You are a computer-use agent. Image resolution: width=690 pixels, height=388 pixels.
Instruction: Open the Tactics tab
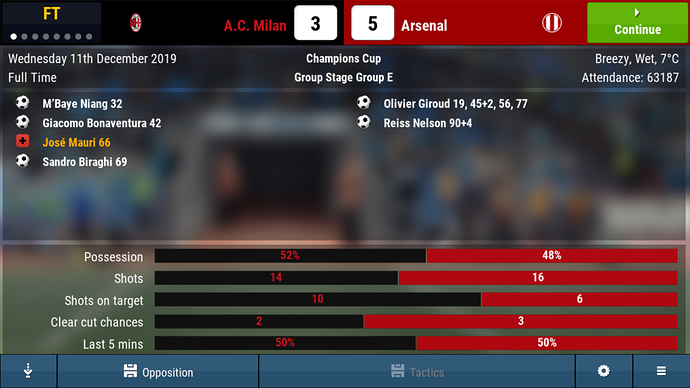point(417,371)
